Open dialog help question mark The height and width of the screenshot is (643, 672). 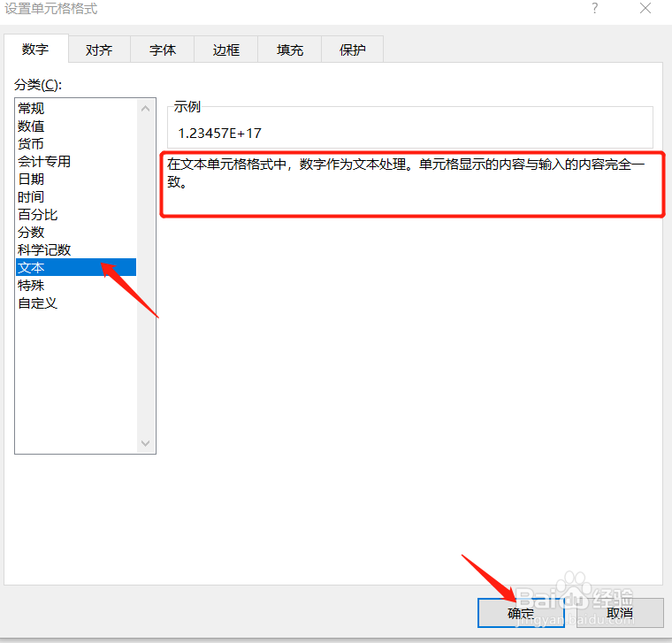click(x=595, y=8)
